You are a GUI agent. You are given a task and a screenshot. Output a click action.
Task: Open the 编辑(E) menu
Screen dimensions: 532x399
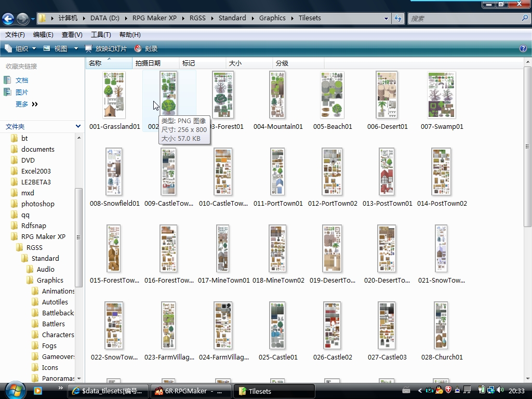pyautogui.click(x=43, y=35)
